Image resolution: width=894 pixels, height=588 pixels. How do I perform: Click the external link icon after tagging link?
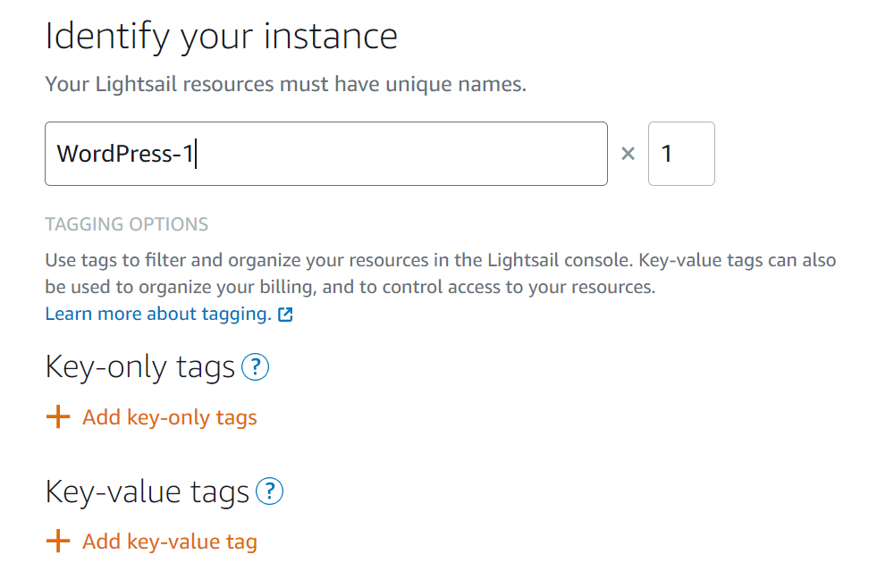[x=285, y=315]
